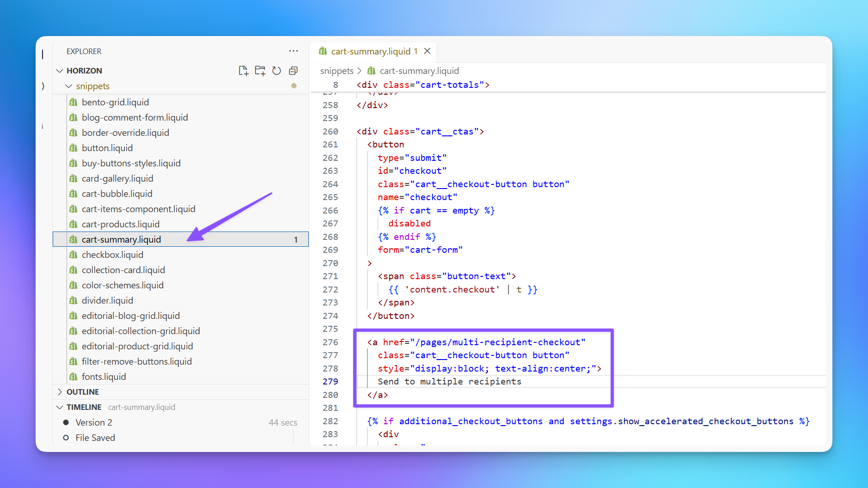Click the Shopify icon in the breadcrumb
868x488 pixels.
tap(371, 71)
